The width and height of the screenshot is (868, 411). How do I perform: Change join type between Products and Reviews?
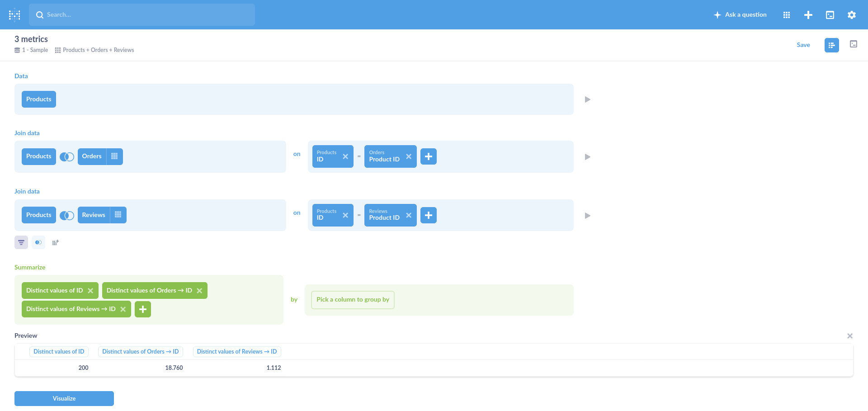[67, 215]
